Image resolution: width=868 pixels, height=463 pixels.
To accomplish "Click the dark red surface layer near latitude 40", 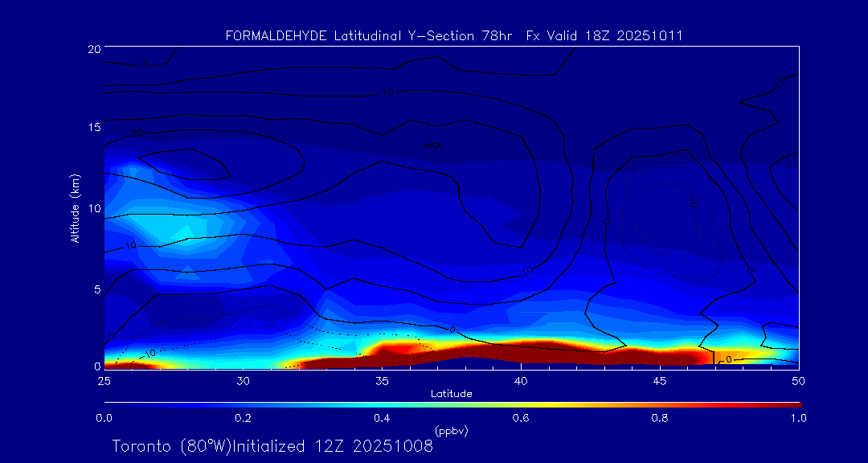I will (521, 350).
